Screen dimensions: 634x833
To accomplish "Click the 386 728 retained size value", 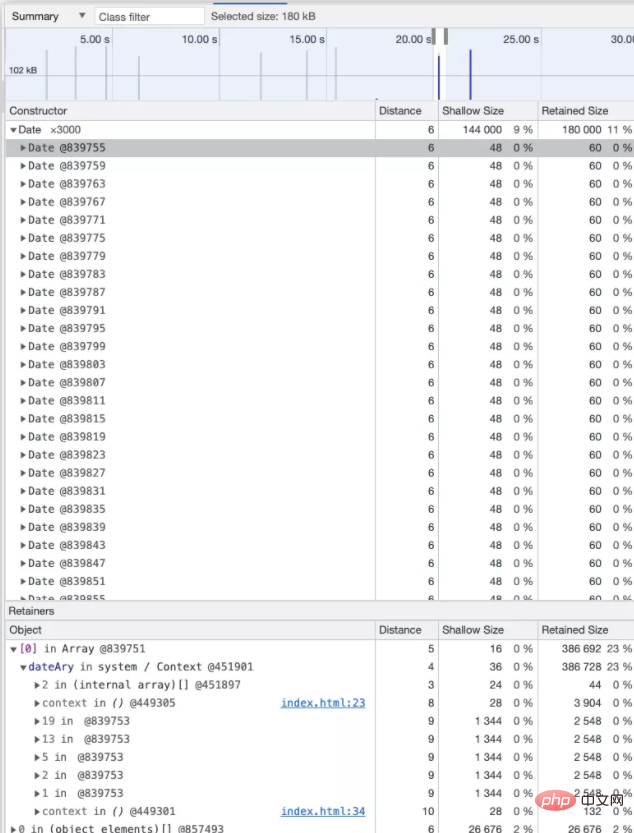I will click(581, 667).
